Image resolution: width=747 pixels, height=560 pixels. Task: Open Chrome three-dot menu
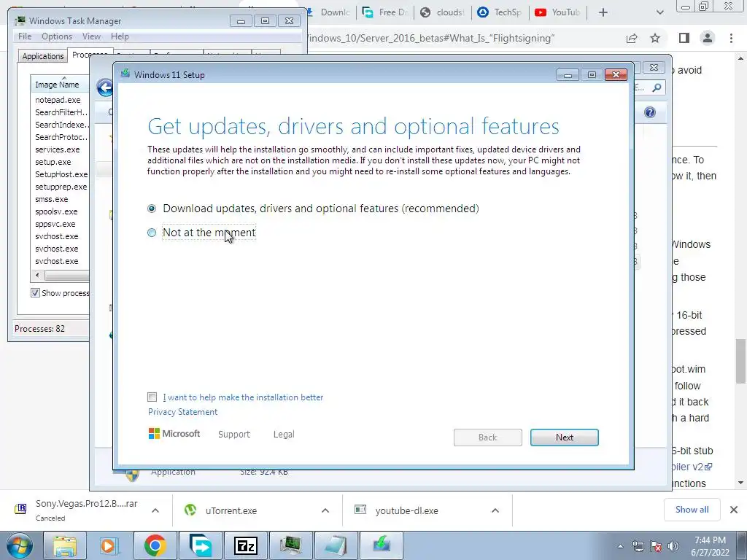click(731, 38)
